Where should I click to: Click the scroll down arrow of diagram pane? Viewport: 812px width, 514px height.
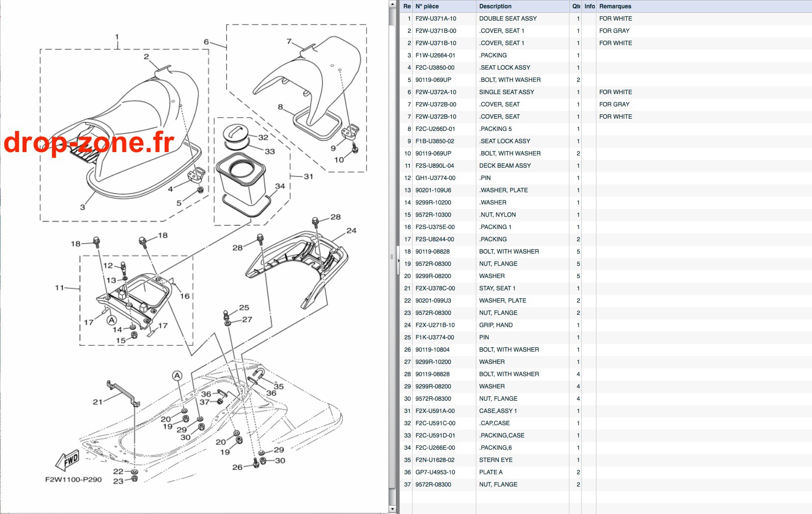pyautogui.click(x=392, y=509)
